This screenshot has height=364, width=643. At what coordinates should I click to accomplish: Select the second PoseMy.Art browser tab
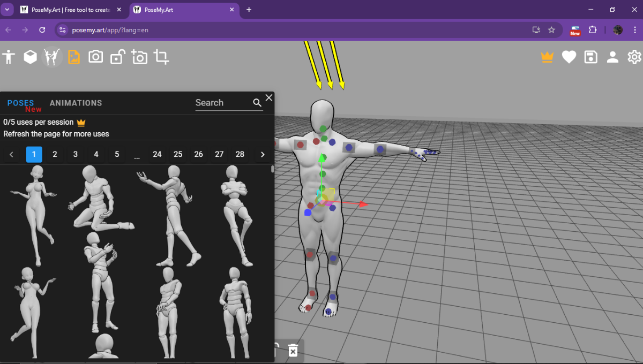pyautogui.click(x=177, y=9)
